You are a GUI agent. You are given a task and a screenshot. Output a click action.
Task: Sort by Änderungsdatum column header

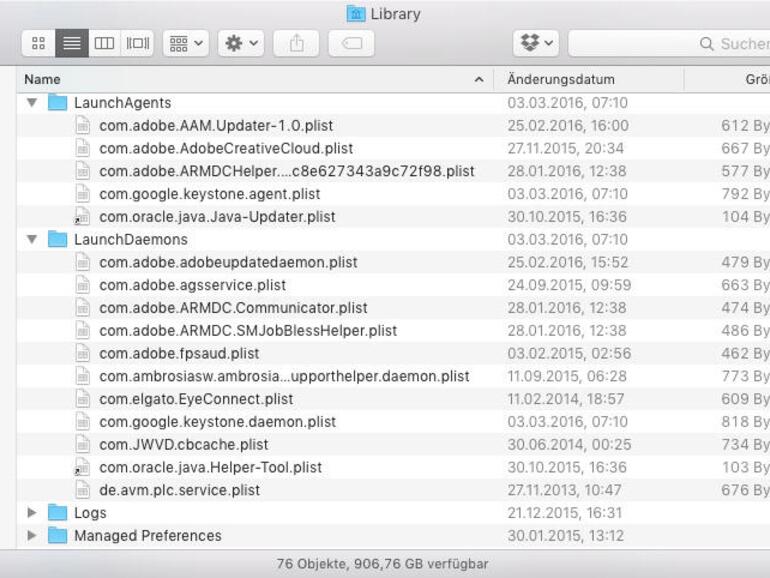coord(589,80)
